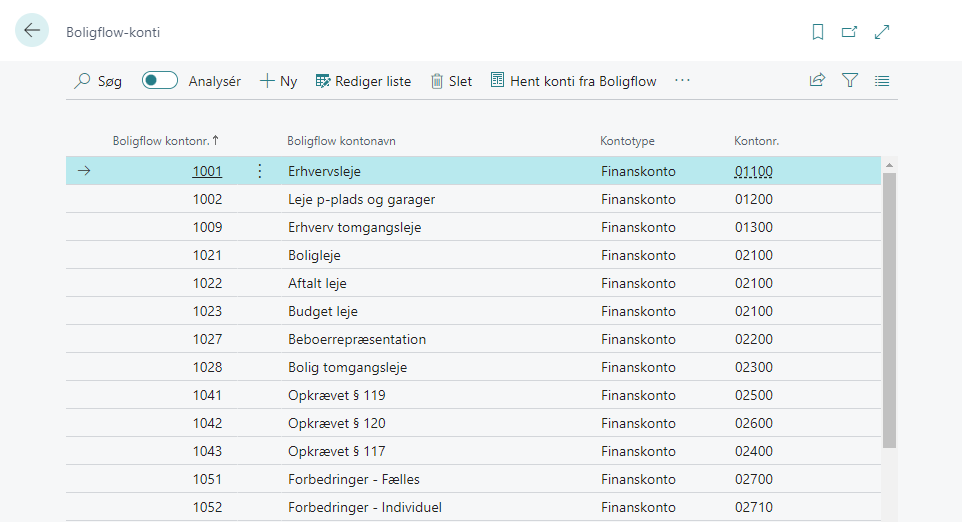
Task: Open row options for account 1001
Action: coord(260,171)
